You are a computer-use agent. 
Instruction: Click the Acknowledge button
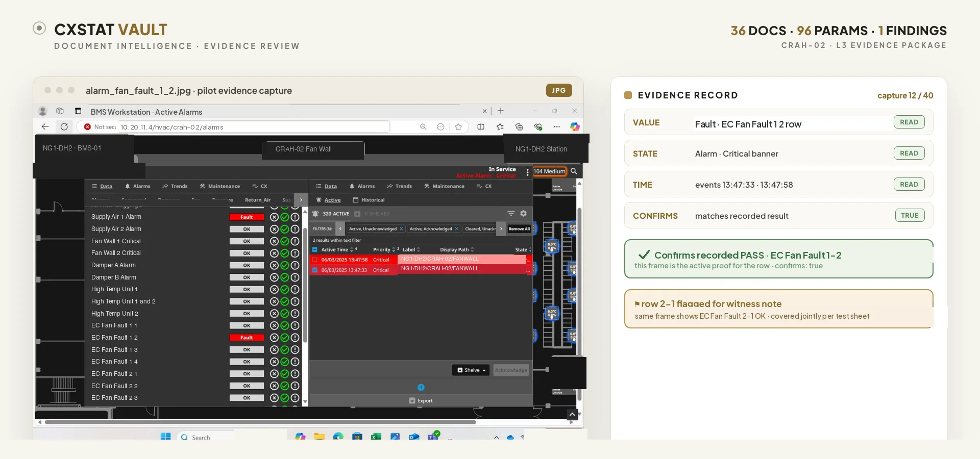(x=511, y=370)
